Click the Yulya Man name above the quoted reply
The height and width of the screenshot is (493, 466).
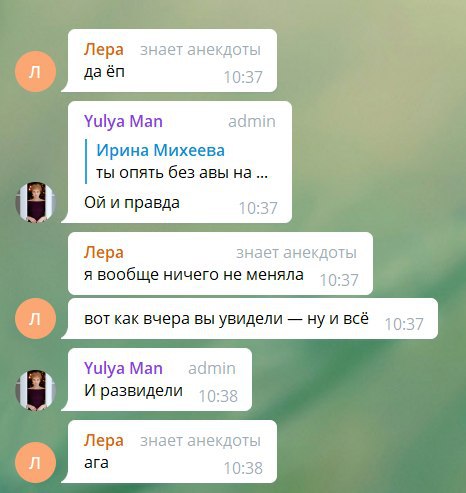[x=123, y=121]
